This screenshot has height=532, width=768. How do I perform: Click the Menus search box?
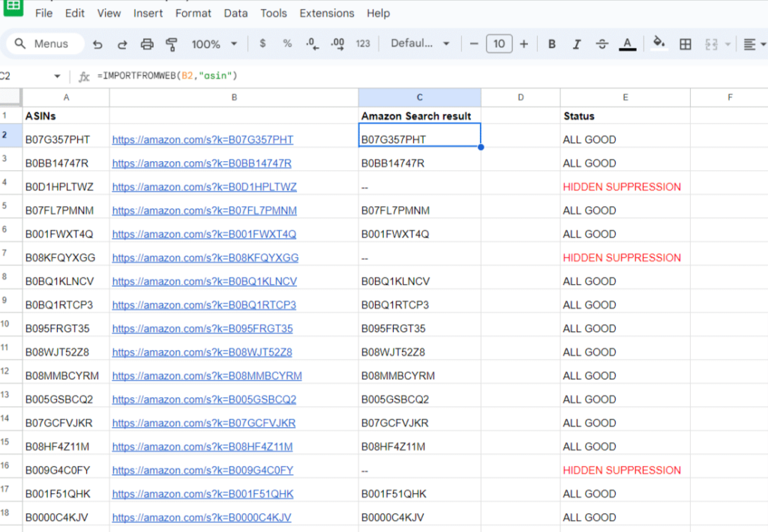coord(43,44)
